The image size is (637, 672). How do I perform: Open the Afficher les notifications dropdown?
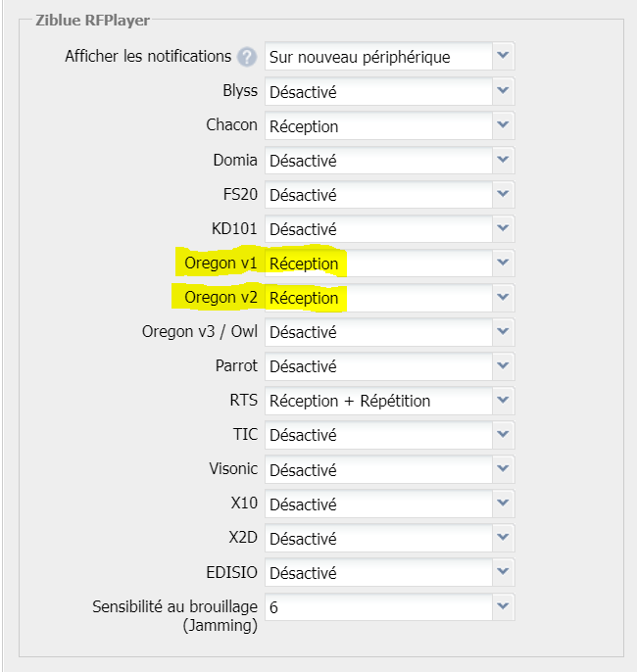503,56
